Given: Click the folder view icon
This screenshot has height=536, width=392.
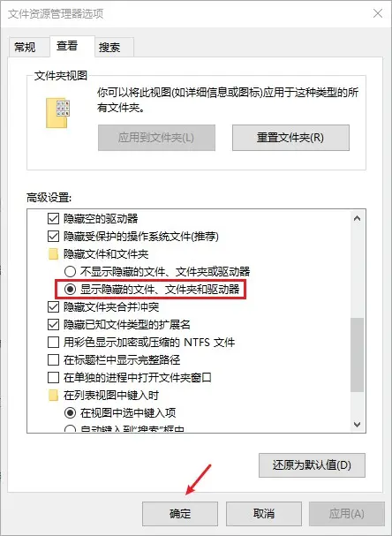Looking at the screenshot, I should coord(57,113).
